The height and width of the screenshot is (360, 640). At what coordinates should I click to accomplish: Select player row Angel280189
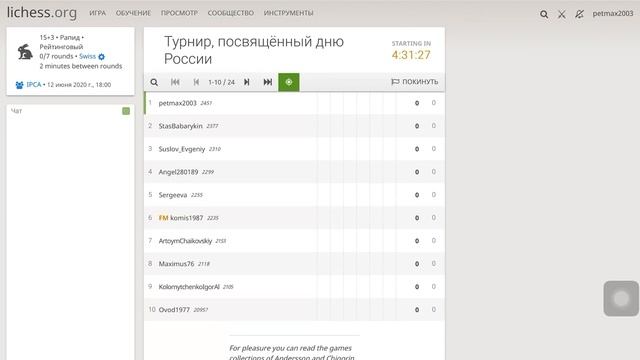click(x=294, y=172)
